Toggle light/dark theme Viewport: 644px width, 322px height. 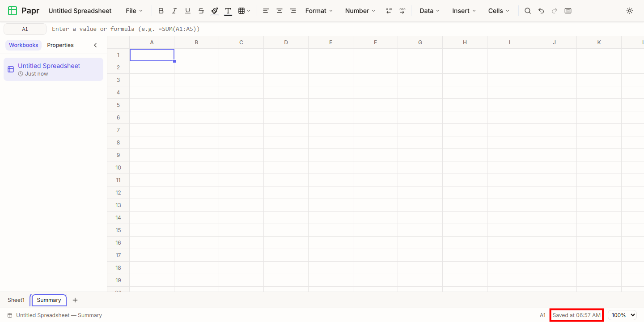coord(630,11)
